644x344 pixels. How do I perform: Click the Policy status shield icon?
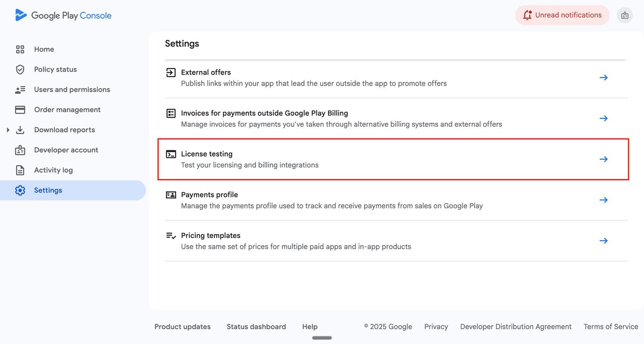pos(20,69)
